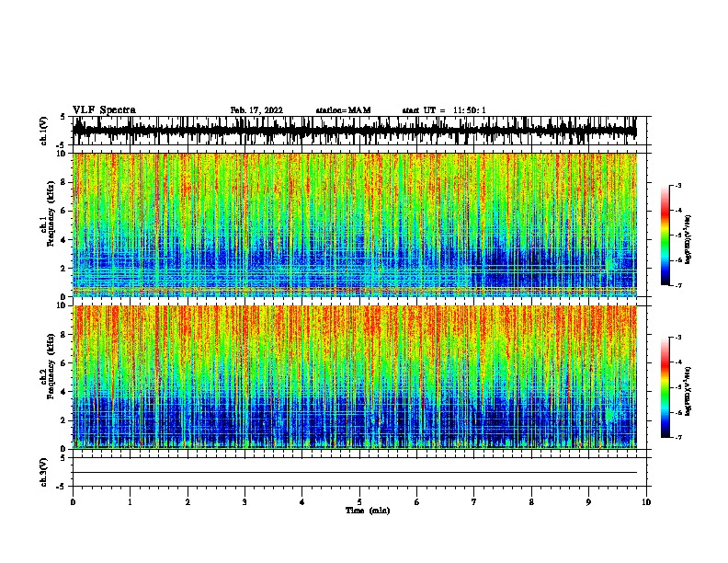
Task: Click the ch.1 colorbar log(PSD) units label
Action: [688, 240]
